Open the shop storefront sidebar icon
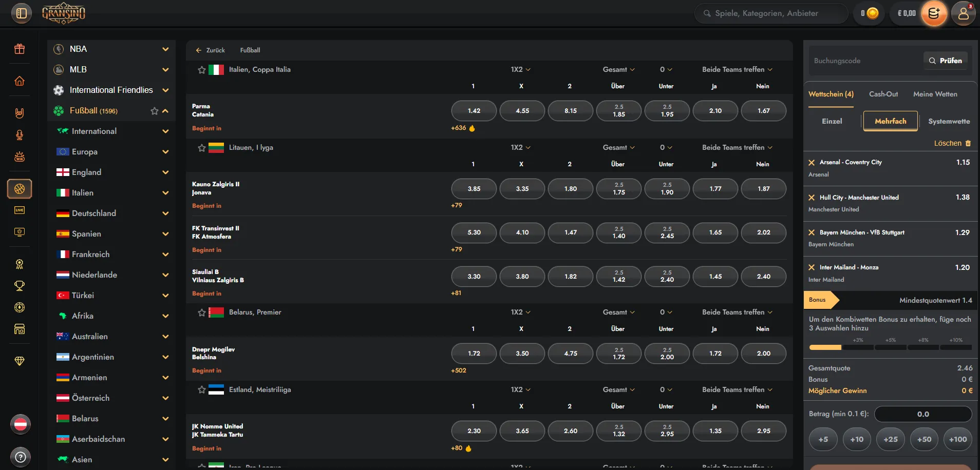The height and width of the screenshot is (470, 980). click(20, 329)
